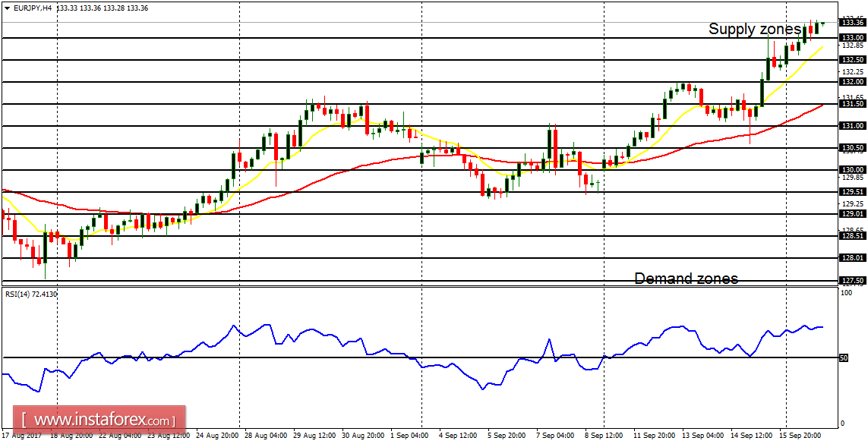The width and height of the screenshot is (868, 444).
Task: Click the Supply zones label
Action: click(752, 30)
